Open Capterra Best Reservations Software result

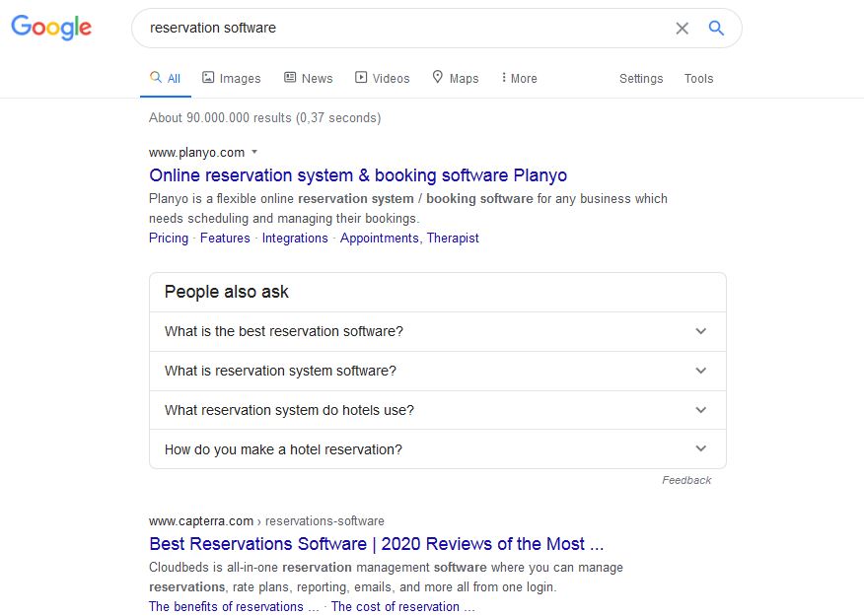(x=377, y=544)
